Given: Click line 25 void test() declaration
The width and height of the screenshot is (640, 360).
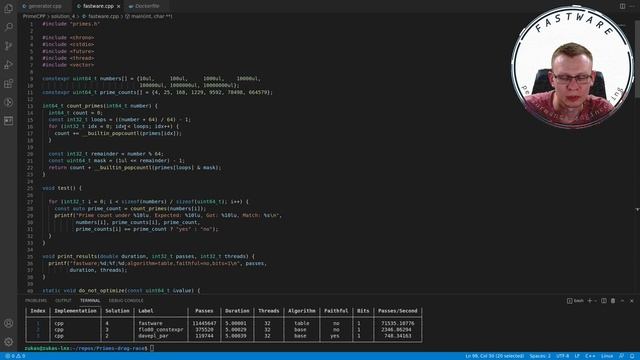Looking at the screenshot, I should tap(62, 188).
